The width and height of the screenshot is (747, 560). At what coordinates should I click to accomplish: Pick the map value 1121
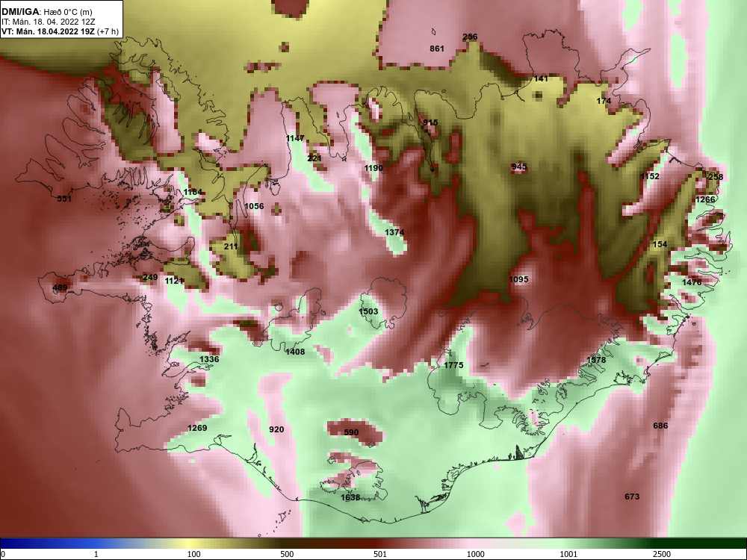[x=174, y=281]
